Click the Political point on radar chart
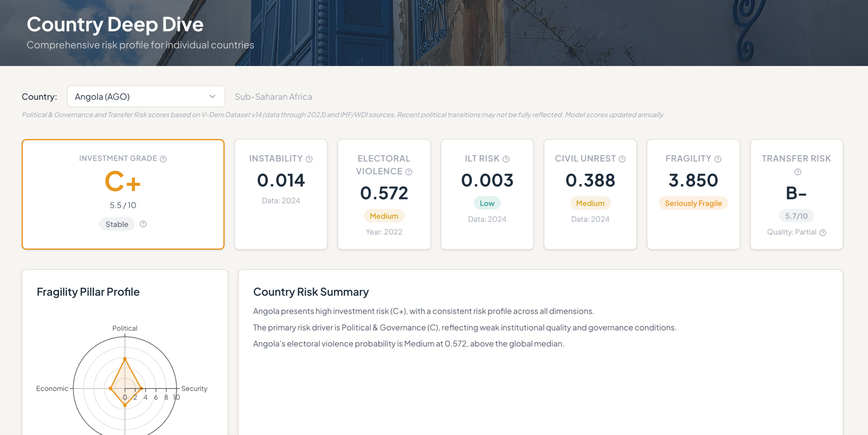 (x=125, y=359)
